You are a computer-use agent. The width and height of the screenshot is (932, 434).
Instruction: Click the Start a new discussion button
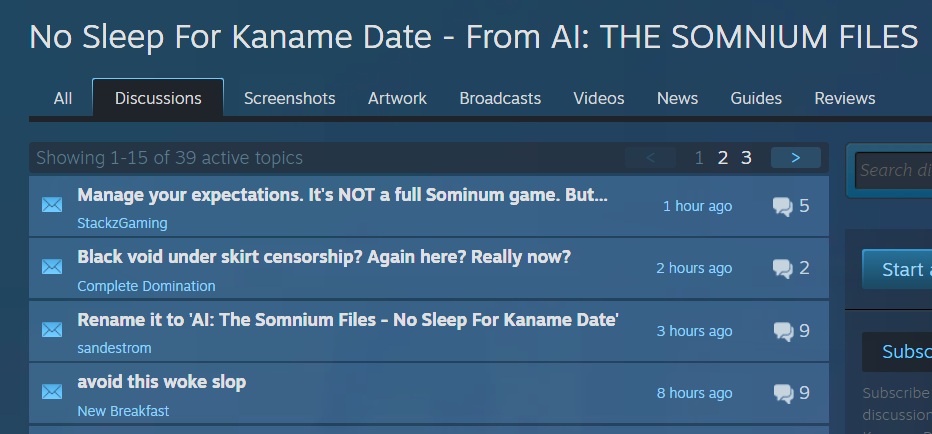[x=897, y=269]
